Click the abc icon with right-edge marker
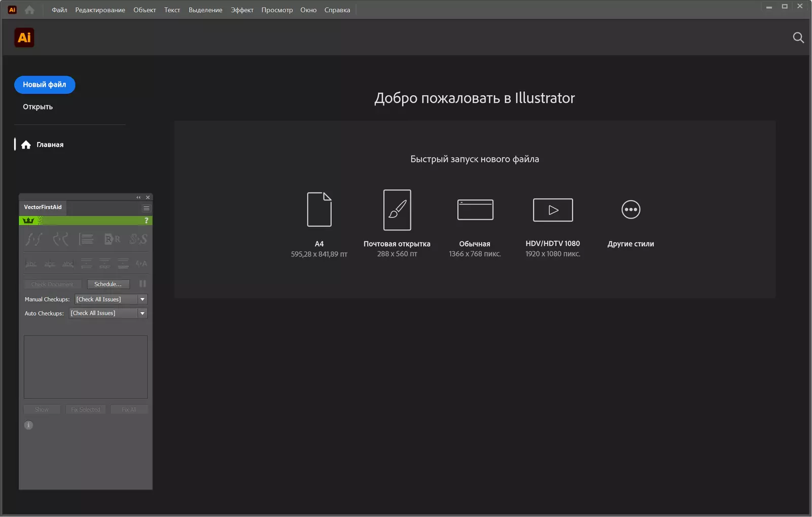The height and width of the screenshot is (517, 812). coord(68,264)
